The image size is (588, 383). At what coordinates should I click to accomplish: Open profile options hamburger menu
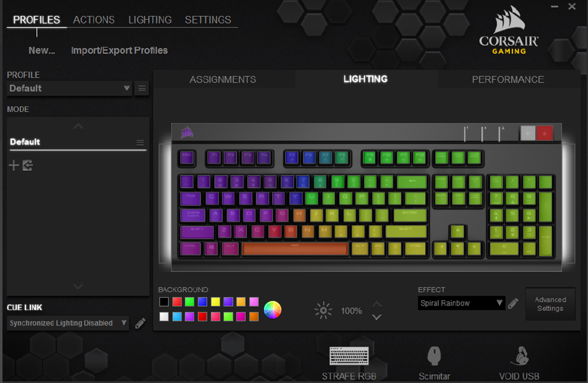pyautogui.click(x=142, y=89)
